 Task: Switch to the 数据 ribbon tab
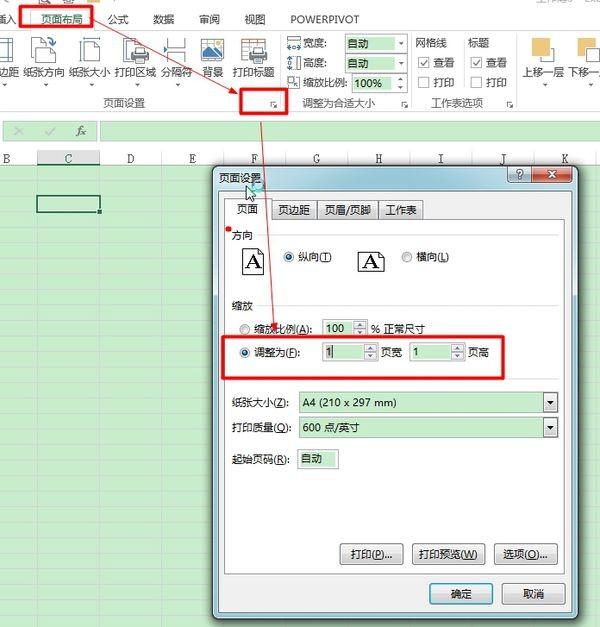pos(164,19)
